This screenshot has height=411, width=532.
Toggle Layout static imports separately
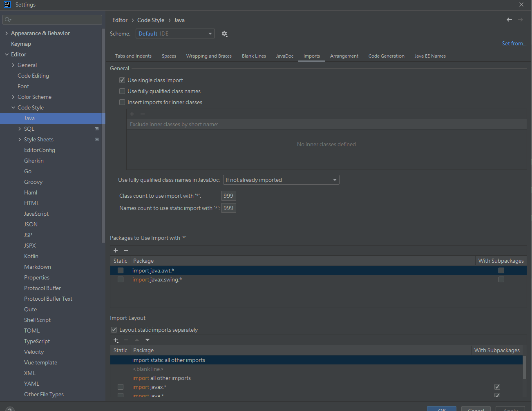point(114,330)
